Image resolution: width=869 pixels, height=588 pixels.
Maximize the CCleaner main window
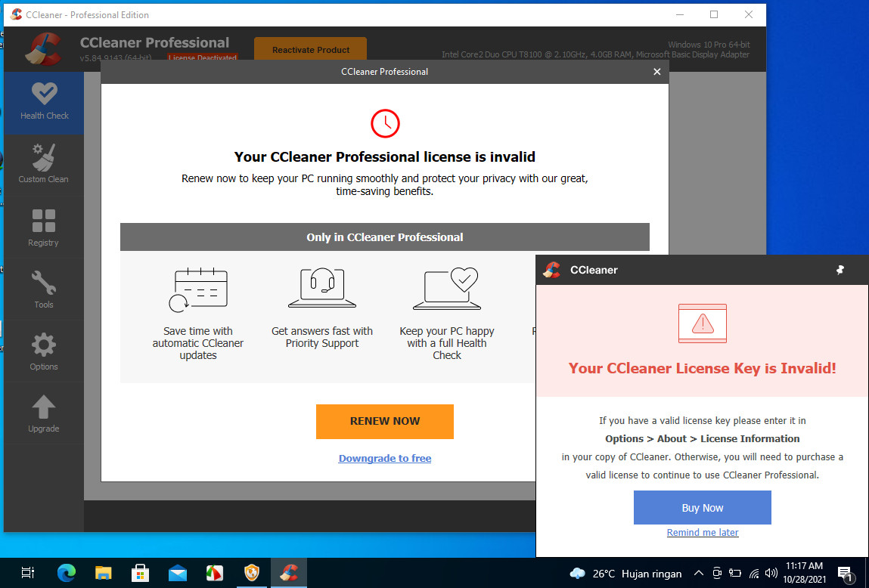tap(714, 15)
